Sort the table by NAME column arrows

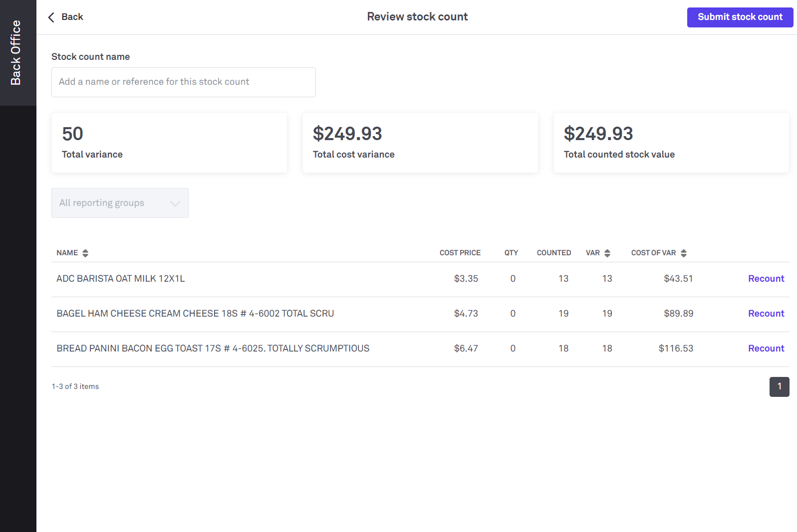click(85, 253)
